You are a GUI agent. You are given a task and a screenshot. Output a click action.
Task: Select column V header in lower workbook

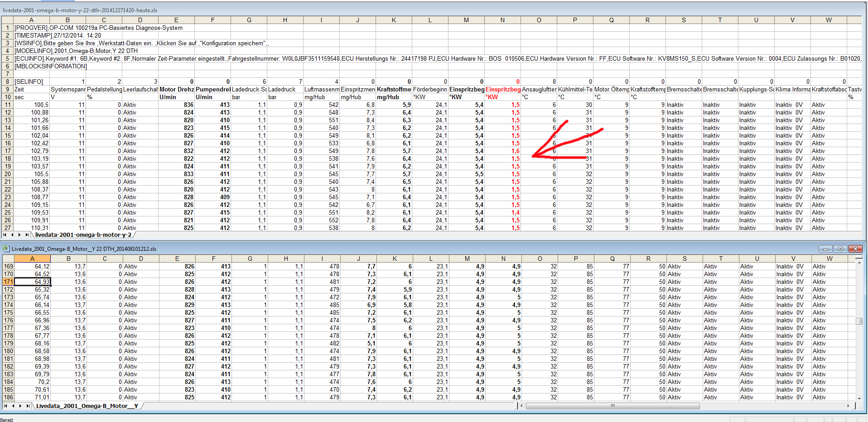coord(794,259)
